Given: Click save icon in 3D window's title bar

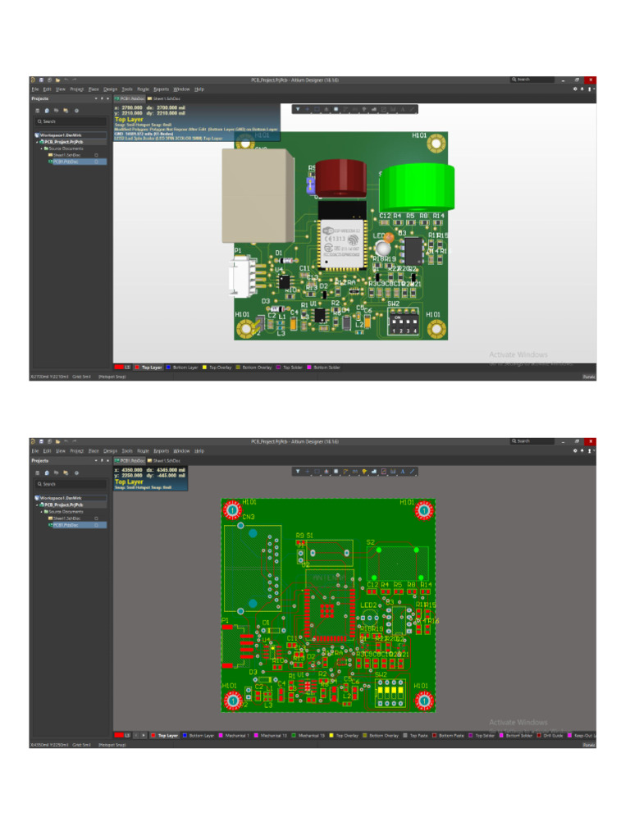Looking at the screenshot, I should tap(41, 80).
